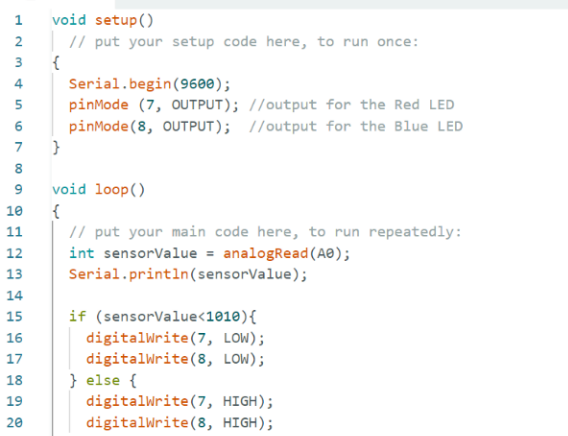The image size is (568, 436).
Task: Click 'pinMode (7, OUTPUT)' statement
Action: (x=154, y=105)
